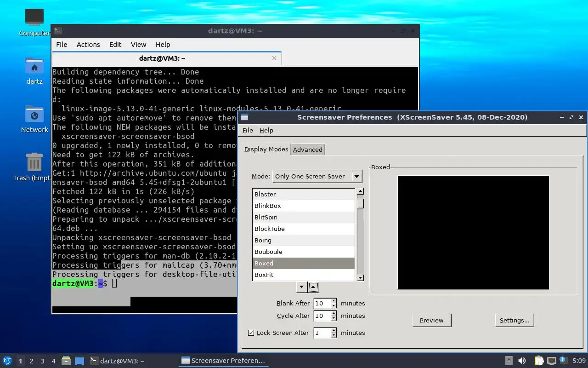Select BoxFit screensaver
The height and width of the screenshot is (368, 588).
[x=304, y=275]
